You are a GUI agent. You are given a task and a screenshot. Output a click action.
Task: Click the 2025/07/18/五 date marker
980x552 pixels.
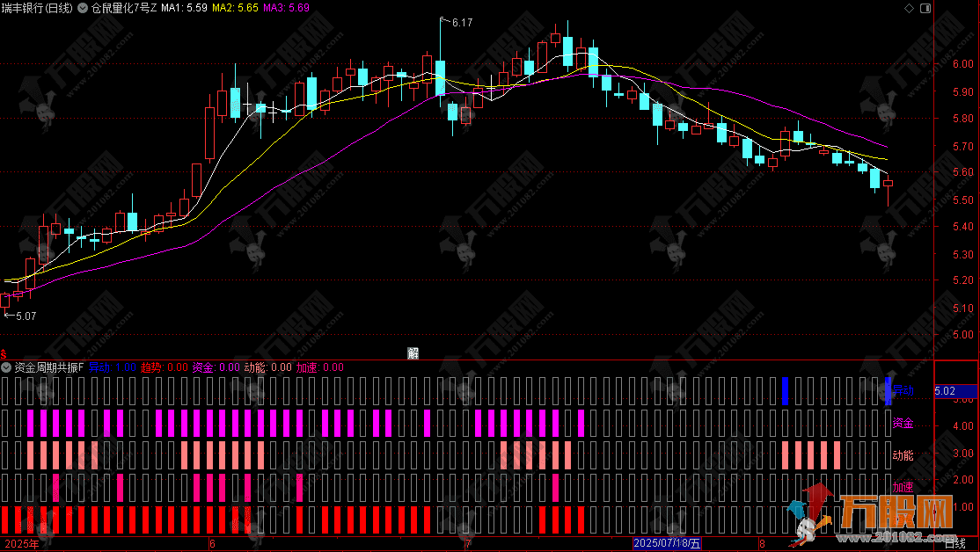pos(667,543)
